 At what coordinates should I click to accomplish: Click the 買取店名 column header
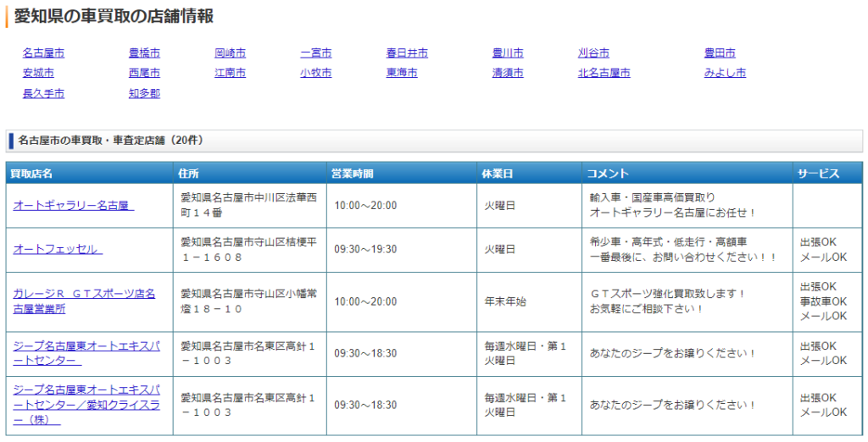pos(31,174)
